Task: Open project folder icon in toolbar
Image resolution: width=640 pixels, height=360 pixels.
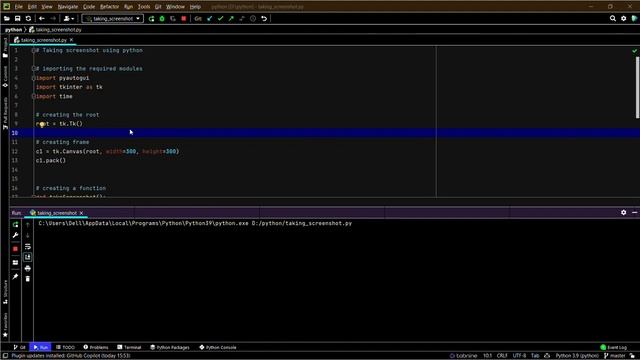Action: click(7, 18)
